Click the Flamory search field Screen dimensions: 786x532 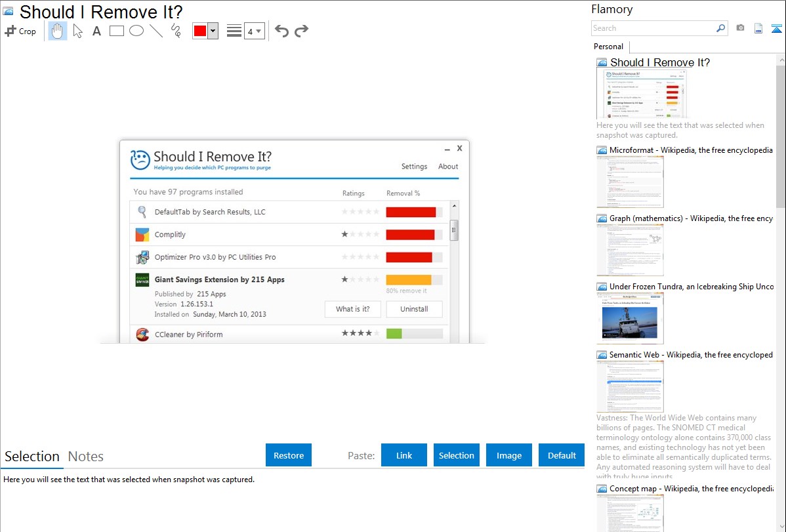pyautogui.click(x=653, y=28)
